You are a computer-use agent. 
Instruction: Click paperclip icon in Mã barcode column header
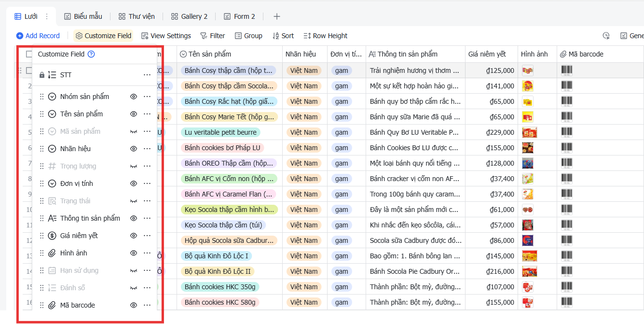[563, 54]
